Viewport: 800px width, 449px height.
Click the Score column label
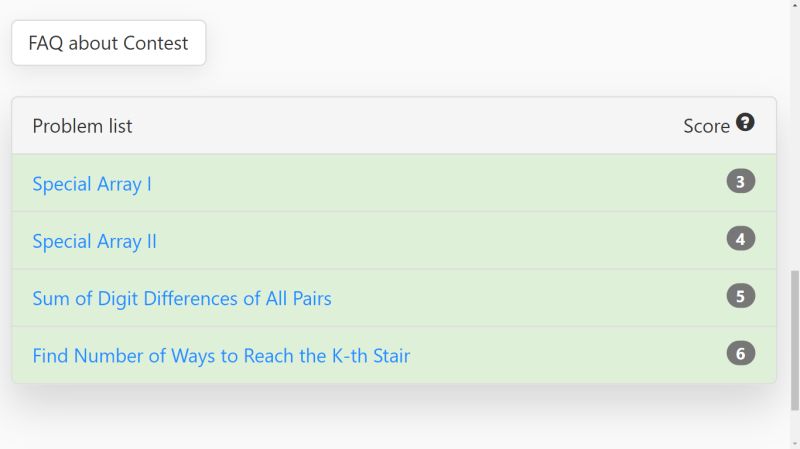(x=706, y=126)
